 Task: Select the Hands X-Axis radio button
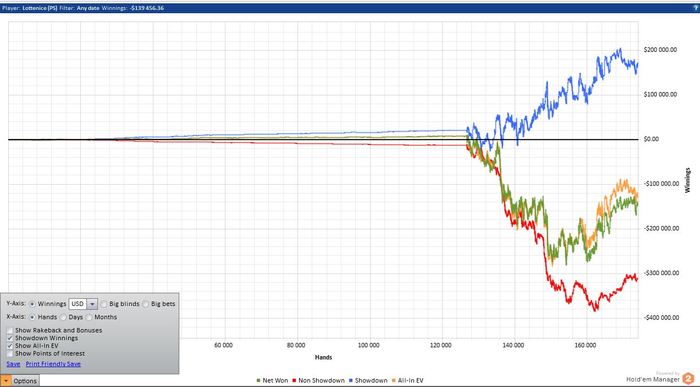pos(33,317)
